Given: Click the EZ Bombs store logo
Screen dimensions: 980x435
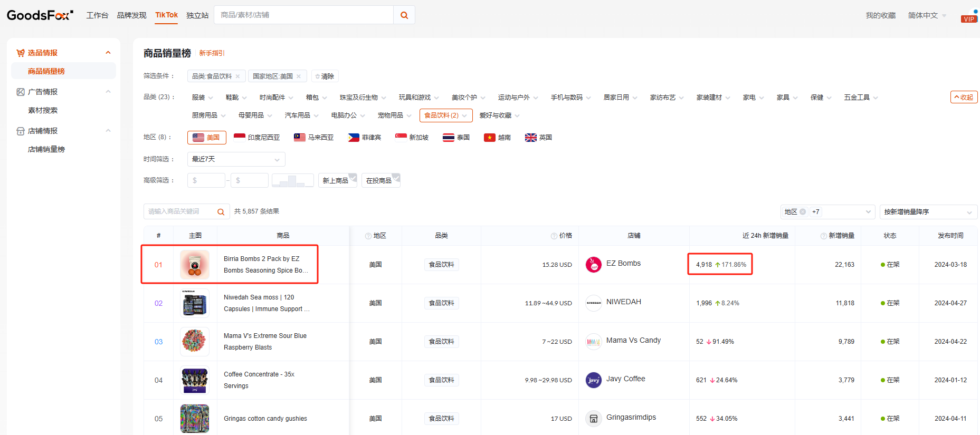Looking at the screenshot, I should click(594, 265).
